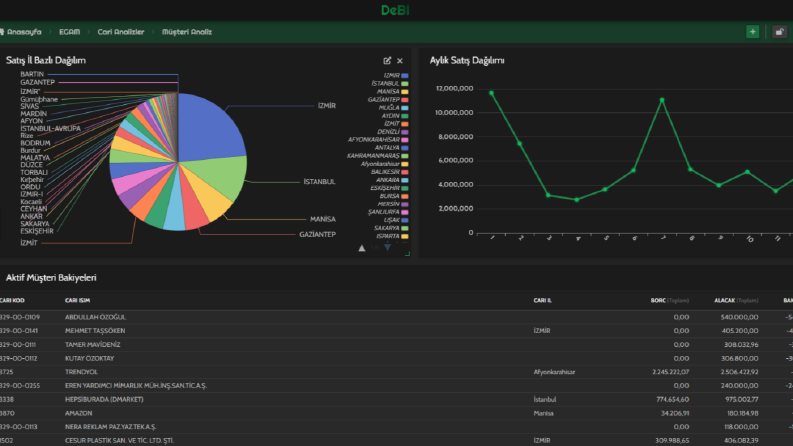Toggle İSTANBUL series in the legend
Viewport: 793px width, 446px height.
pyautogui.click(x=389, y=83)
